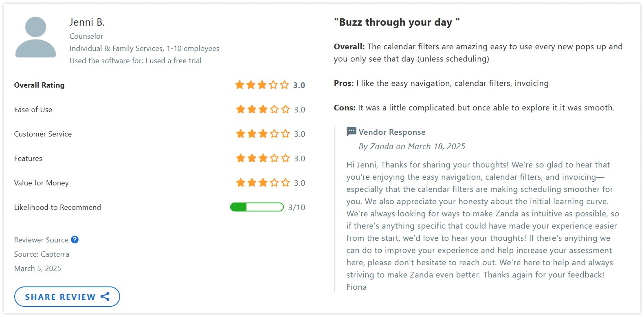Click the Vendor Response speech bubble icon

pyautogui.click(x=350, y=131)
